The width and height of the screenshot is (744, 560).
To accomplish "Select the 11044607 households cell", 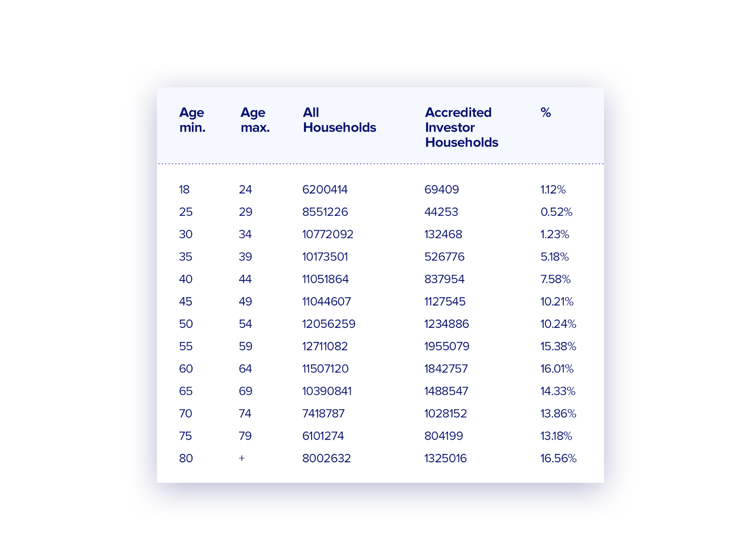I will [x=326, y=301].
